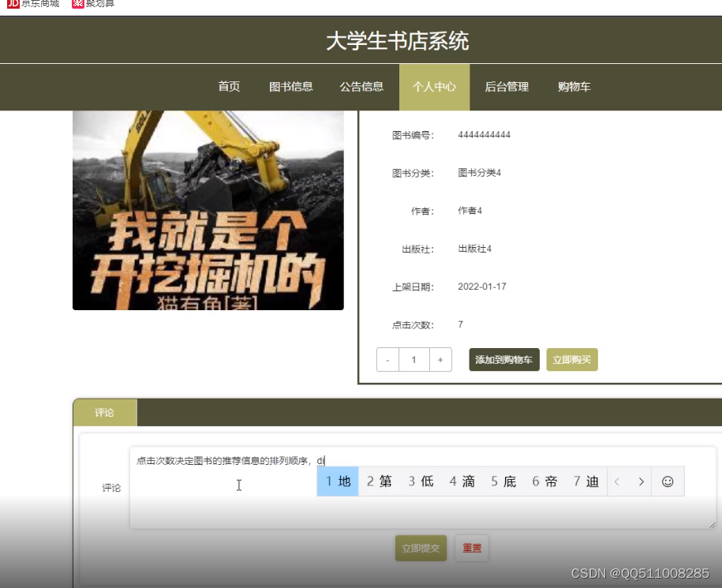Grab the comment textarea resize handle
This screenshot has width=722, height=588.
pyautogui.click(x=712, y=525)
